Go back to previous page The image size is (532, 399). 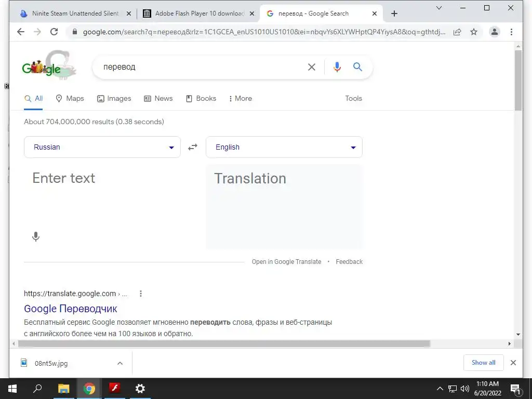(21, 32)
